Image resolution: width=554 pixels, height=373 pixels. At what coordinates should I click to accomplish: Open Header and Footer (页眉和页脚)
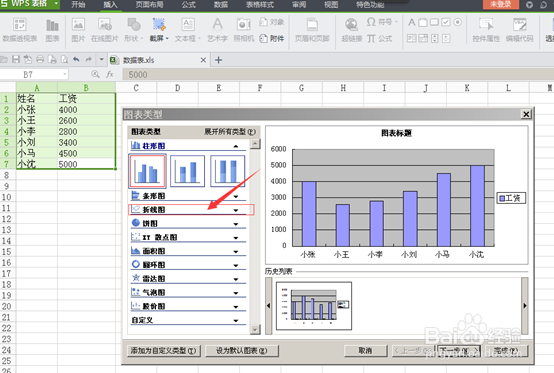(312, 30)
